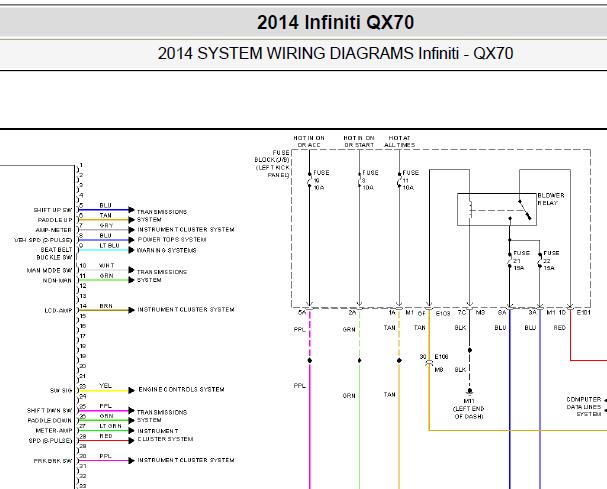Select the 'PADDLE DOWN' label
The image size is (607, 489).
(50, 420)
